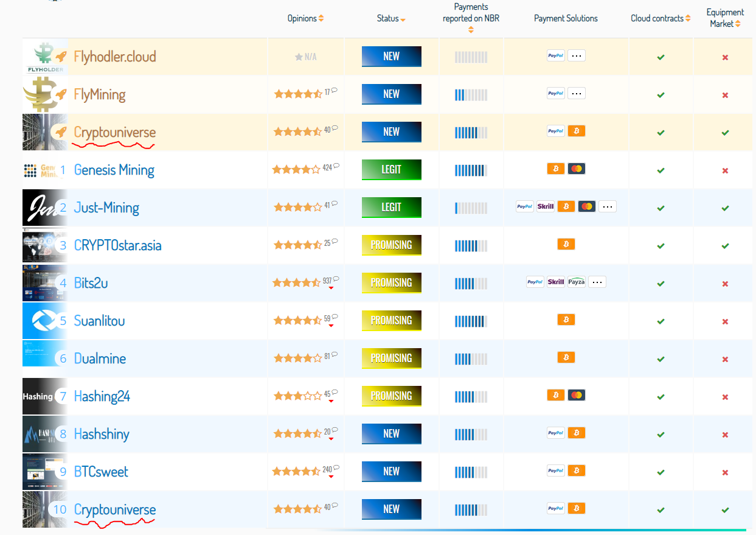Screen dimensions: 756x535
Task: Click the PROMISING status badge for Suanlitou
Action: click(x=392, y=321)
